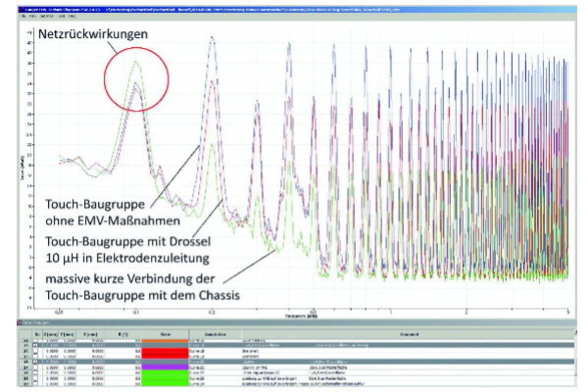
Task: Pick the bottom green color swatch cell
Action: tap(165, 384)
